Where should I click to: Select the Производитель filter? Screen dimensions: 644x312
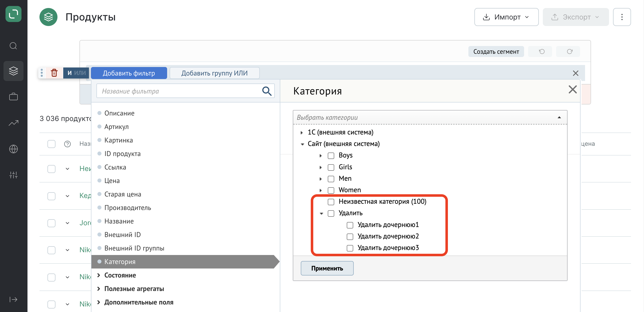(x=128, y=208)
